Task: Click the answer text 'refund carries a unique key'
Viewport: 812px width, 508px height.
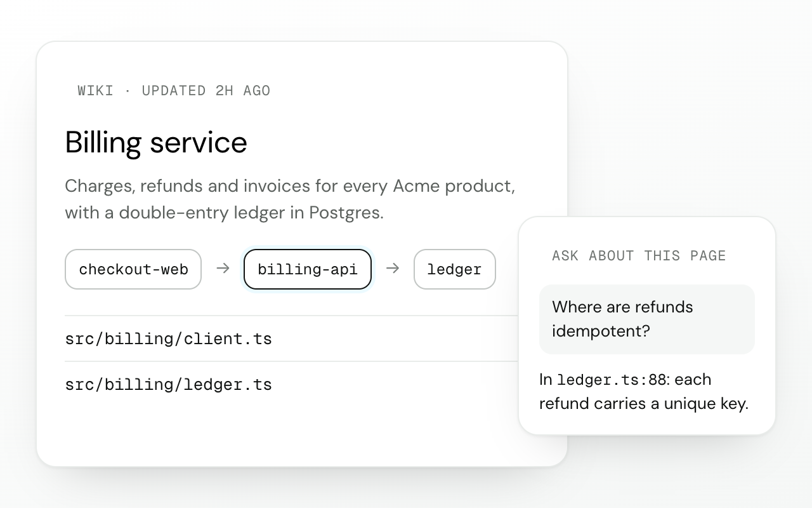Action: tap(643, 403)
